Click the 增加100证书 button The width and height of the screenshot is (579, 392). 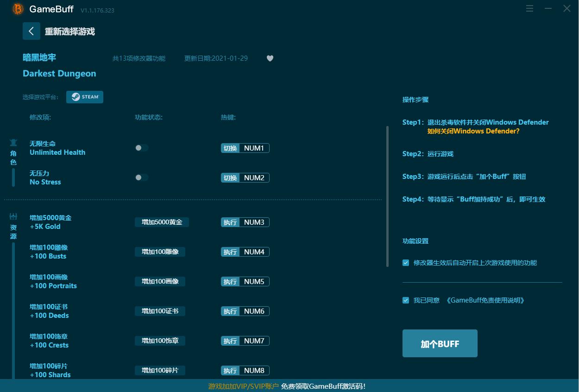160,311
